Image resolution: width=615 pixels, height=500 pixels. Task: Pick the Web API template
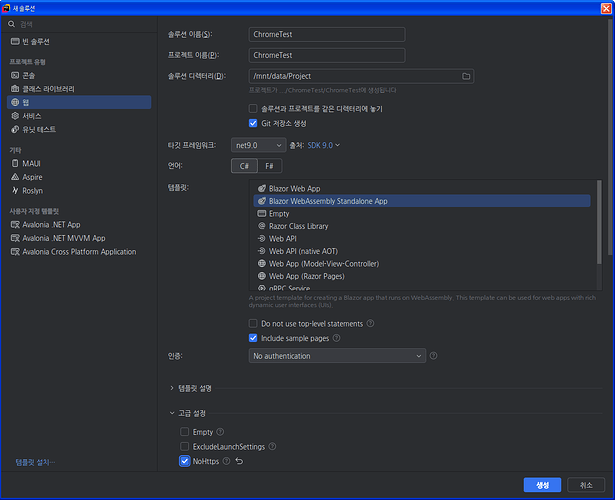tap(422, 239)
